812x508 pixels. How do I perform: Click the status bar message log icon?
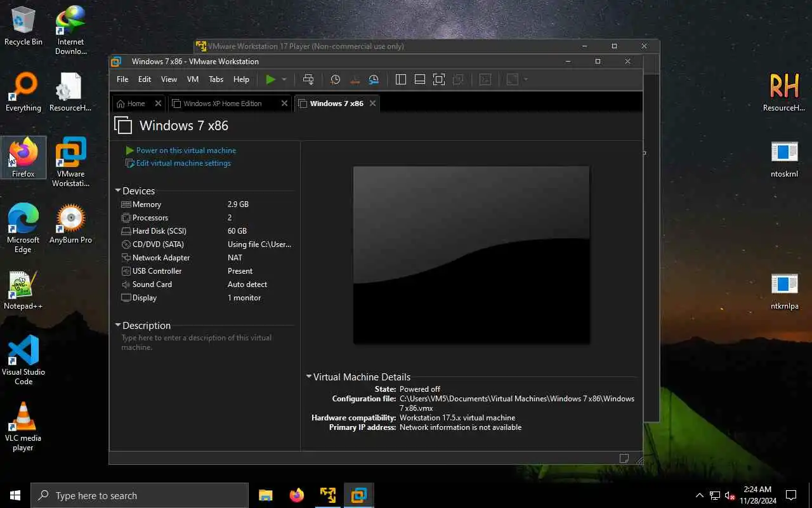coord(624,458)
